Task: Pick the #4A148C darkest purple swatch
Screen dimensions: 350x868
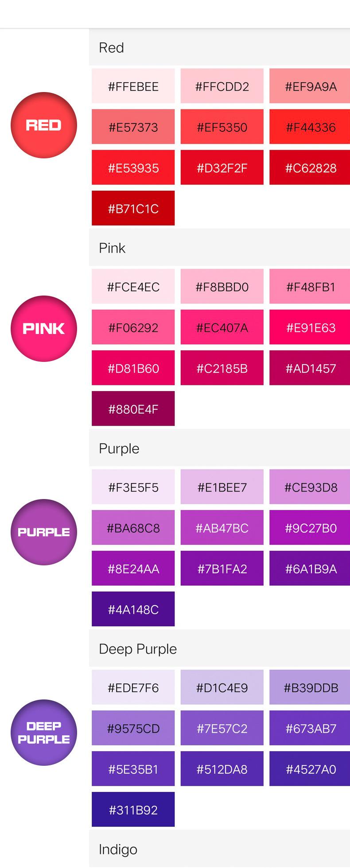Action: pyautogui.click(x=133, y=609)
